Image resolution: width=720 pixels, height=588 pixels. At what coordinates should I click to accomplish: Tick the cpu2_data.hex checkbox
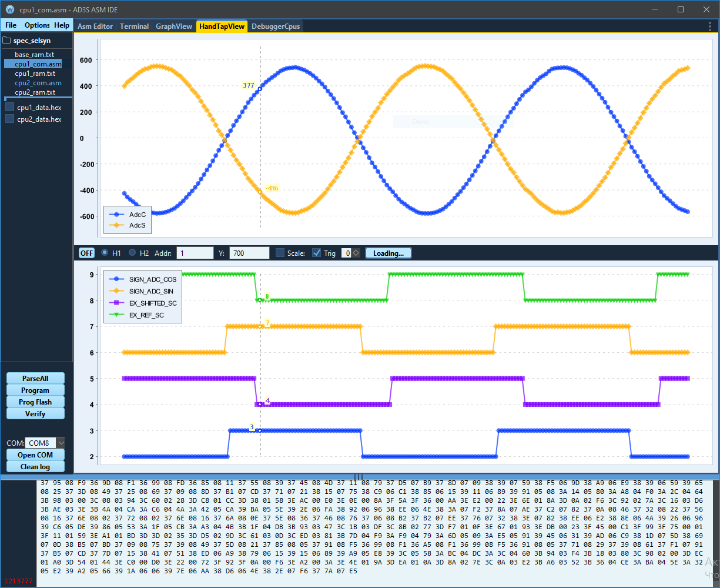click(10, 119)
